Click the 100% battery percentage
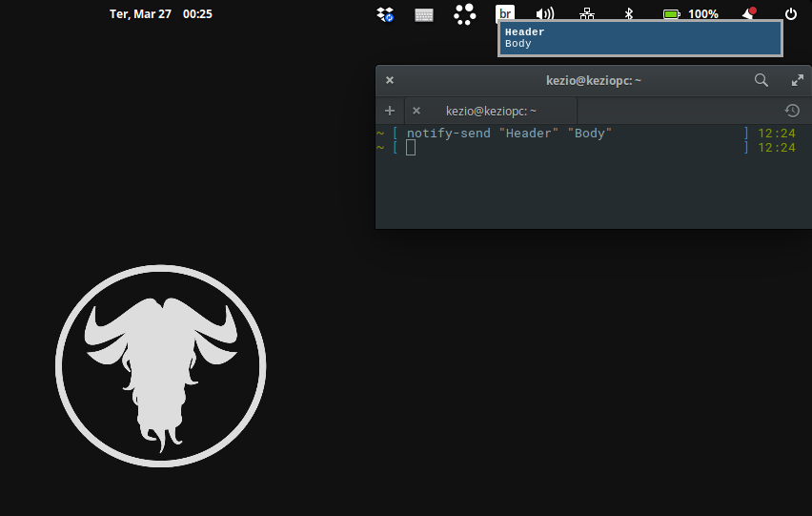 pyautogui.click(x=703, y=14)
